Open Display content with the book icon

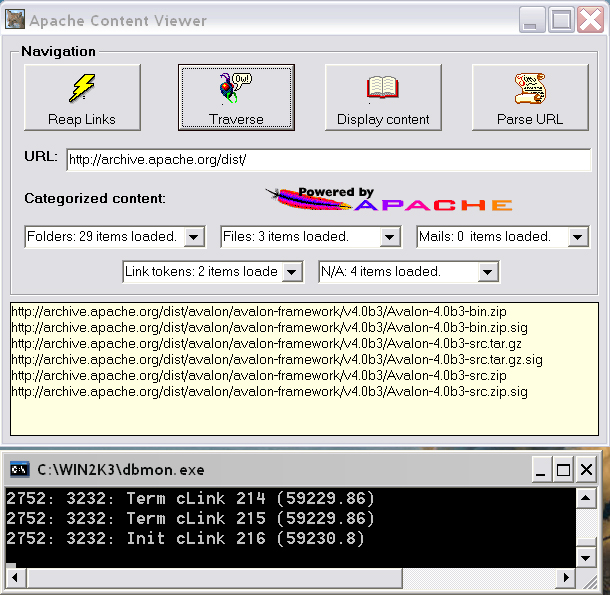pos(383,98)
